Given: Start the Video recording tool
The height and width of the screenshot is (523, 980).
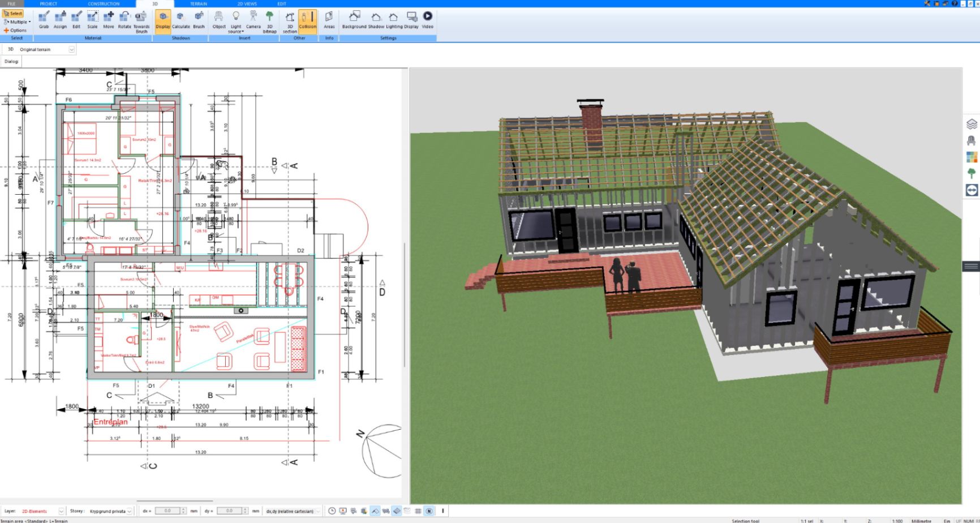Looking at the screenshot, I should click(428, 20).
